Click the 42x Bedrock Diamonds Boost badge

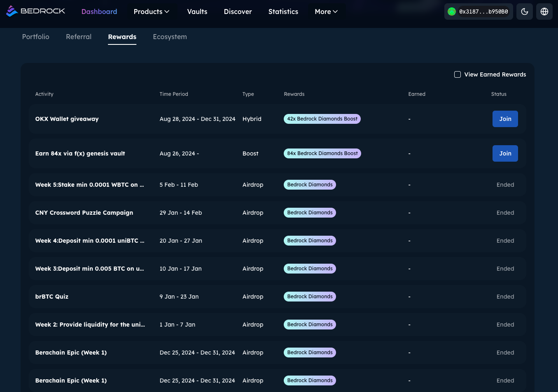(322, 119)
